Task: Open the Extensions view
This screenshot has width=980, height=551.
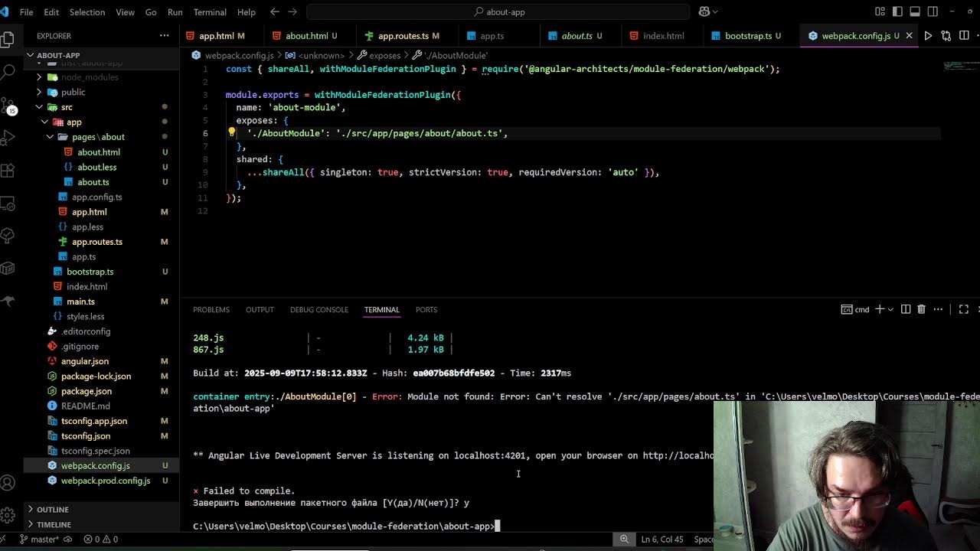Action: [8, 171]
